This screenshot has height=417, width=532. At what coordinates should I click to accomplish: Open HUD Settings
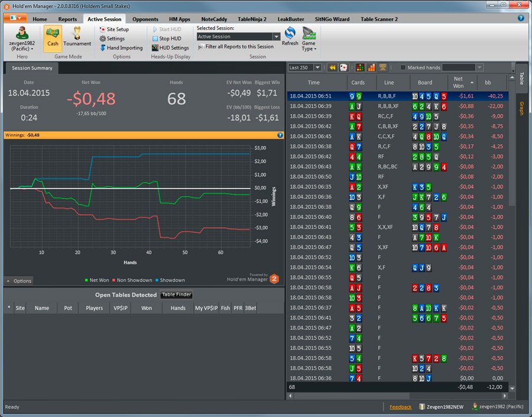tap(170, 47)
